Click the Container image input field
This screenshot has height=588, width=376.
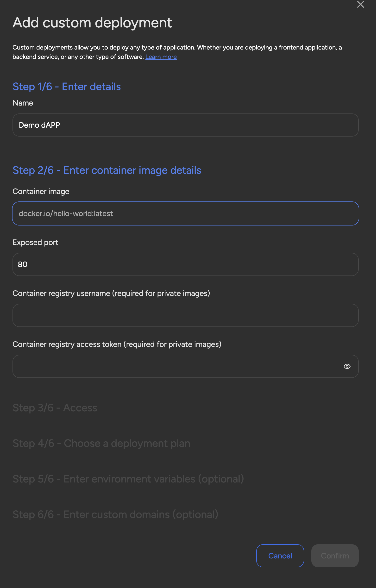coord(186,213)
